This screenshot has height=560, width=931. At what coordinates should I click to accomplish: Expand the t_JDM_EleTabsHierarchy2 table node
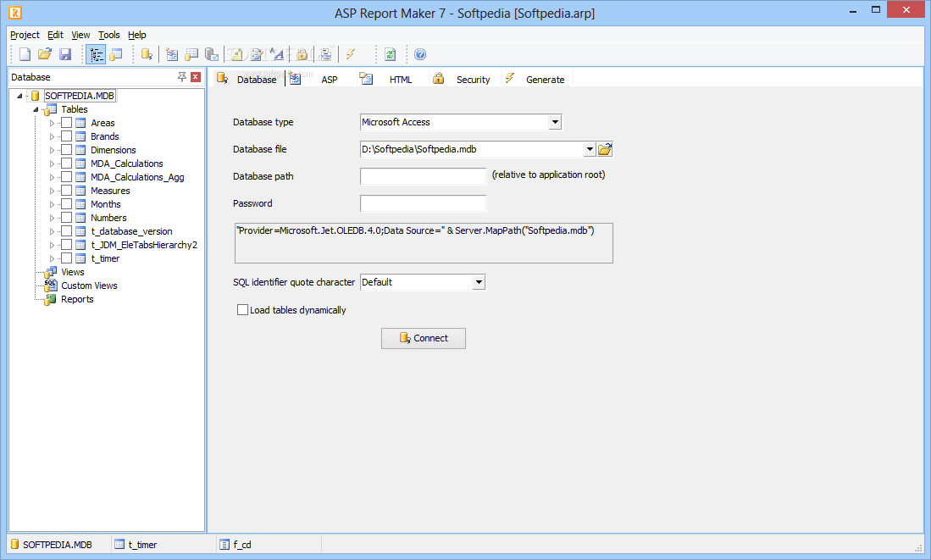(x=52, y=245)
